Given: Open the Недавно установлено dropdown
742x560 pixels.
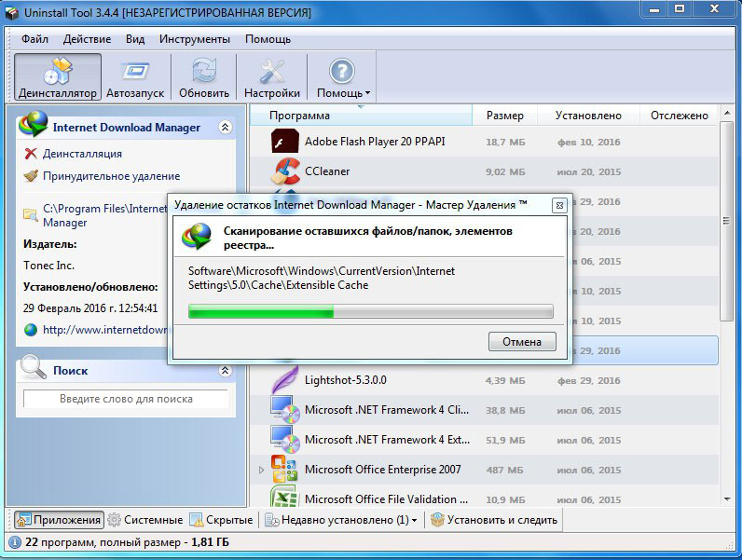Looking at the screenshot, I should [x=341, y=520].
